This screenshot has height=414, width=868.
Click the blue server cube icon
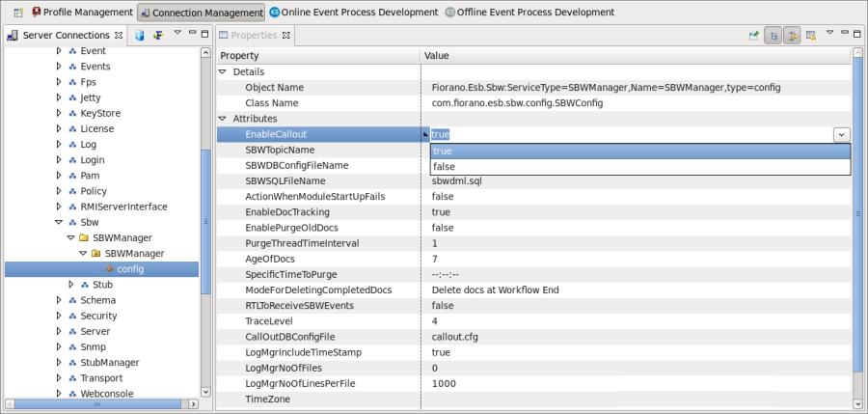(x=140, y=36)
